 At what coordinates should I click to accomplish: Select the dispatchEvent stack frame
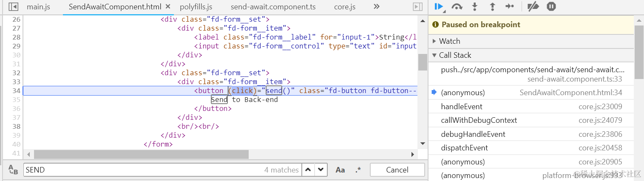point(531,148)
